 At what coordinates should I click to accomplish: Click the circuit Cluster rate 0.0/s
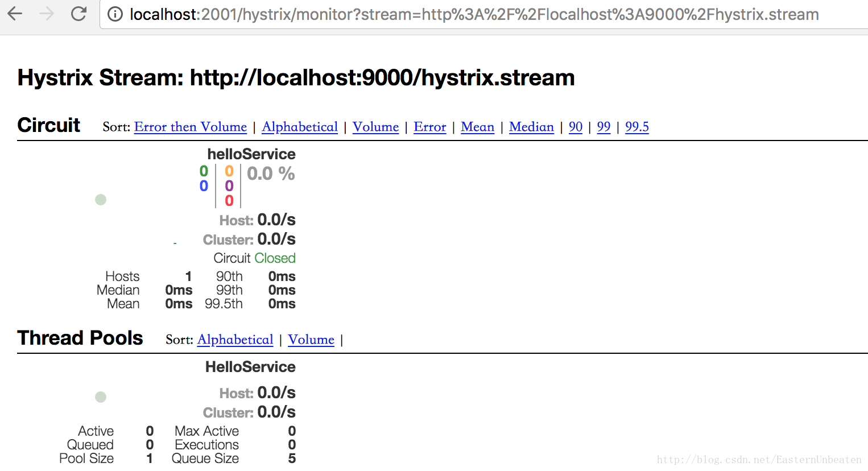[x=276, y=239]
